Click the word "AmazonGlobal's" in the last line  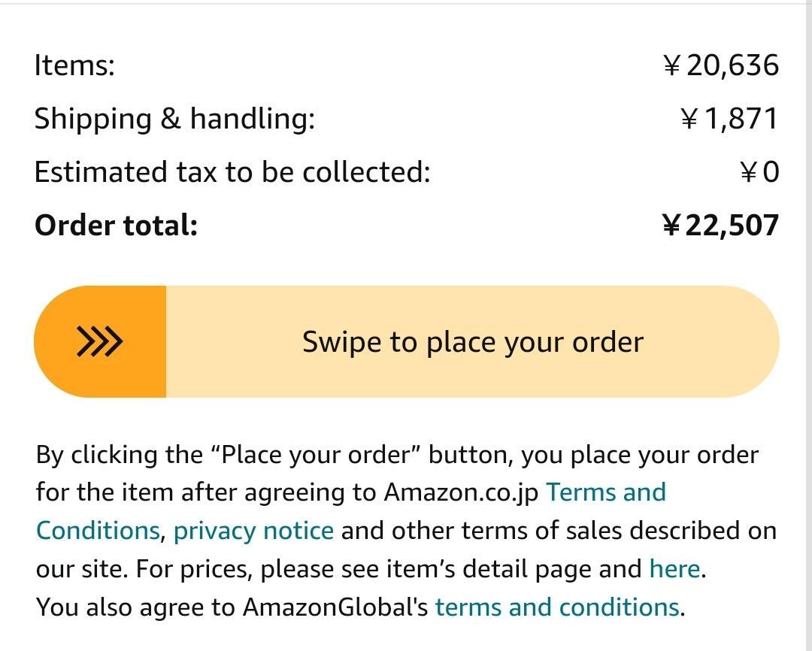(x=335, y=607)
